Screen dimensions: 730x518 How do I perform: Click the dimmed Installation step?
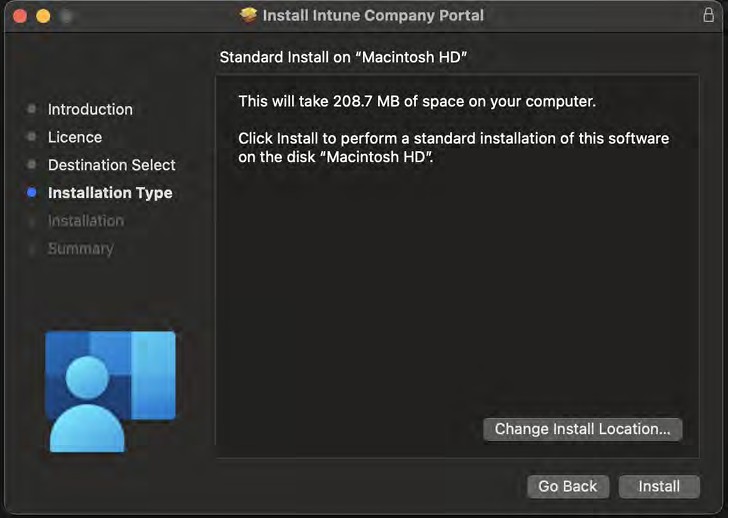[86, 221]
